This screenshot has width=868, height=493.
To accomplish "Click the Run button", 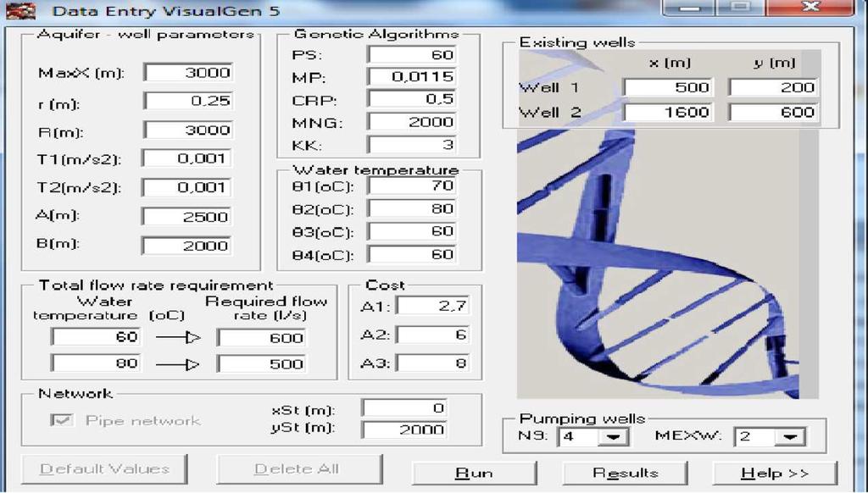I will pos(475,474).
